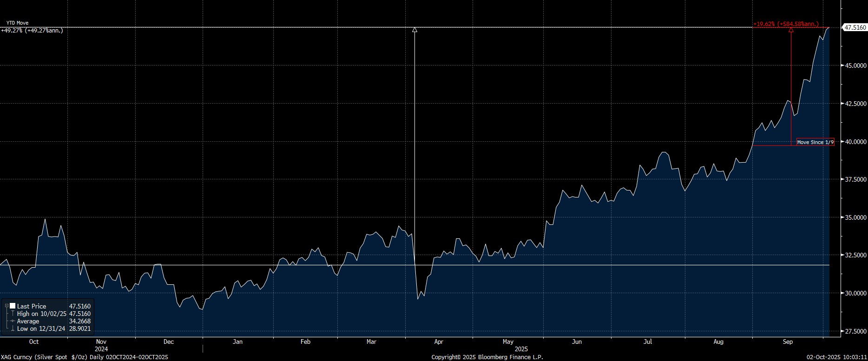868x361 pixels.
Task: Select the 'Low on 12/31/24' legend row
Action: [x=41, y=329]
